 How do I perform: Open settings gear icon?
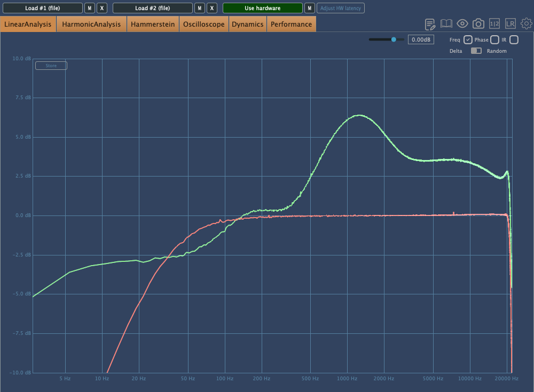[x=527, y=24]
